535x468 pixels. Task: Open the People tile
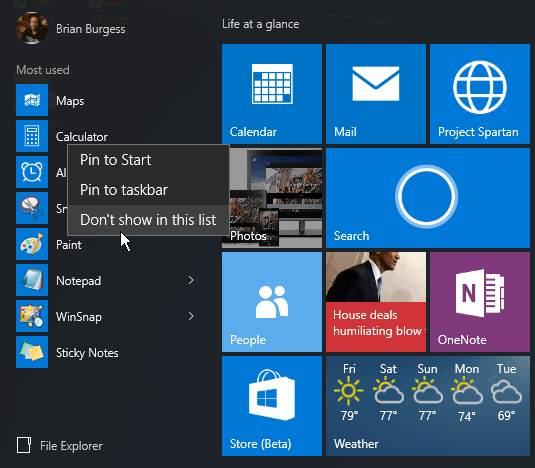(272, 302)
